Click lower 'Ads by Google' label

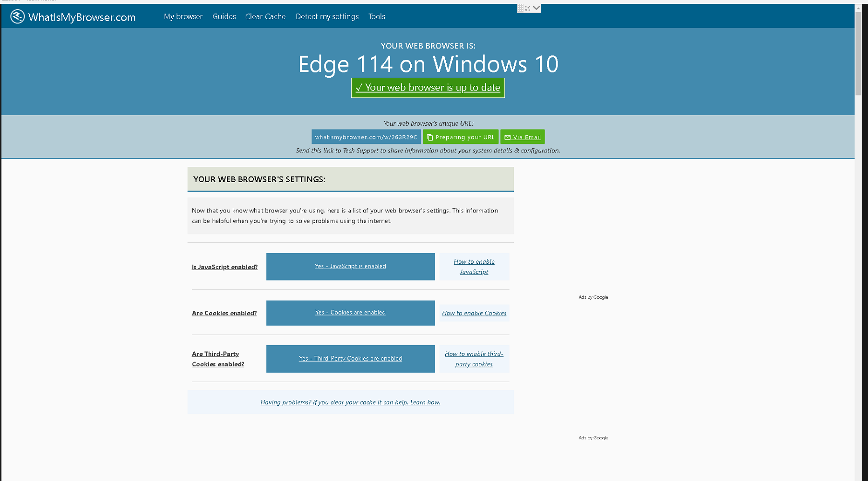coord(593,438)
